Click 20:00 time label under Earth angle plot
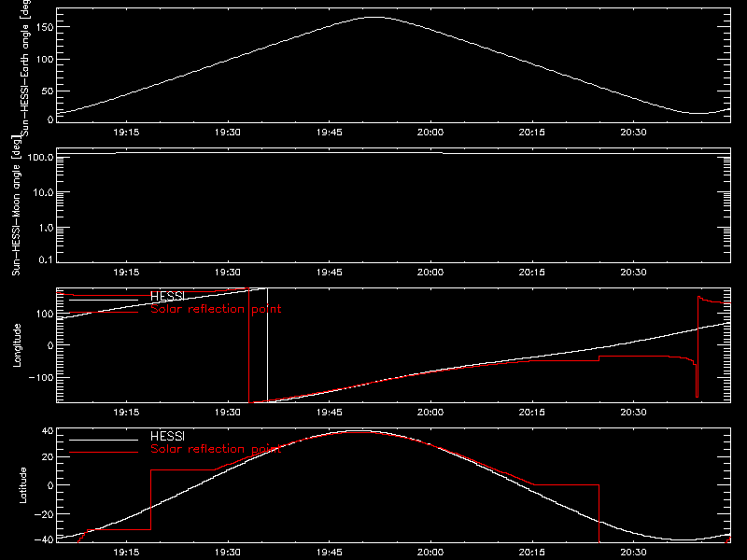Image resolution: width=747 pixels, height=560 pixels. [430, 133]
